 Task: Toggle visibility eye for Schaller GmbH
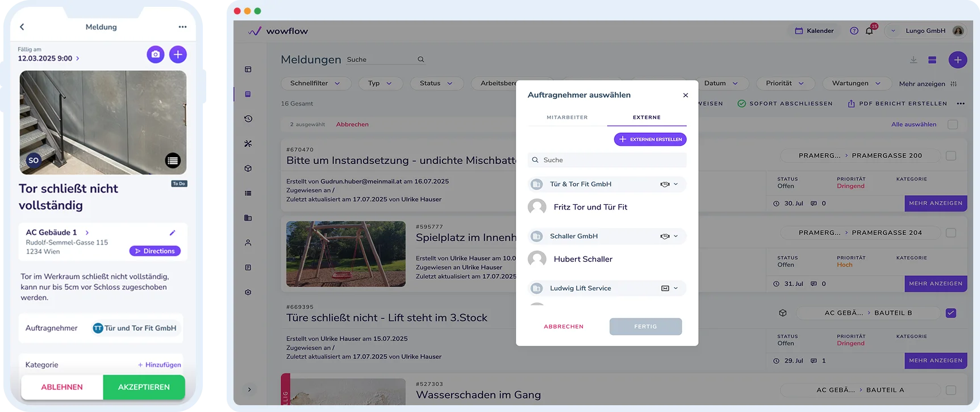coord(665,237)
